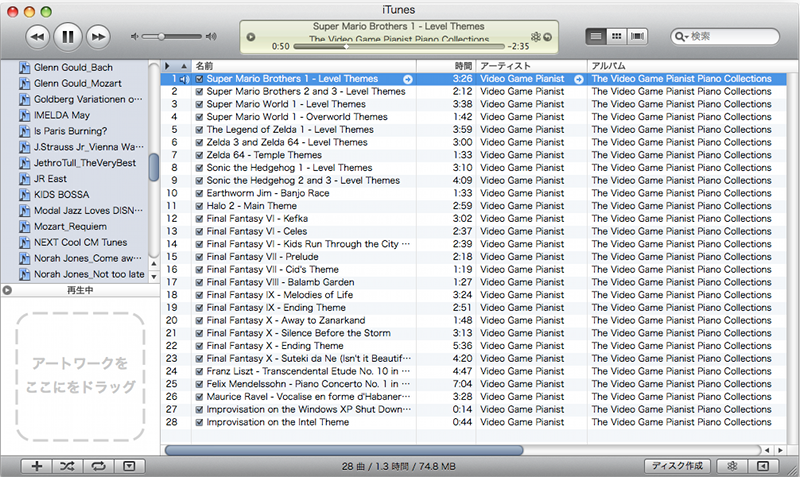Sort tracks by アーティスト column header
The height and width of the screenshot is (477, 800).
coord(530,65)
